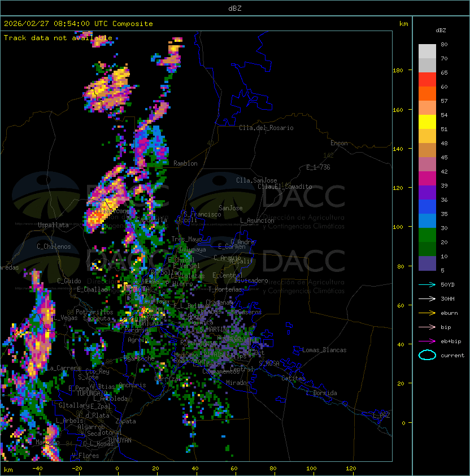Click the '100' tick on right km axis
This screenshot has width=470, height=476.
[398, 227]
